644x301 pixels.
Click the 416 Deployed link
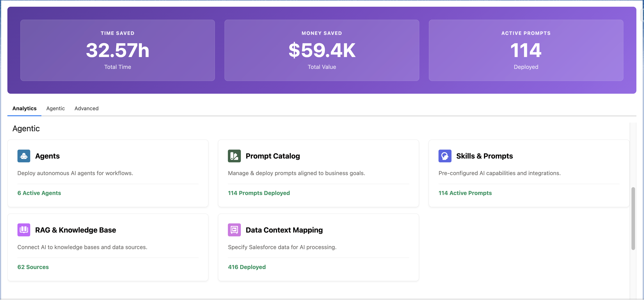247,267
